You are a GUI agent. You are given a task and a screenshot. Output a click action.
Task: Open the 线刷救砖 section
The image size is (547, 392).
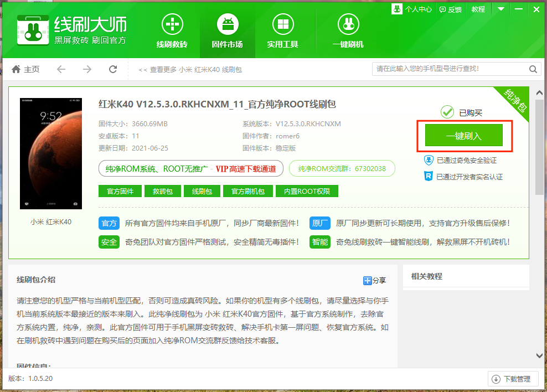tap(172, 31)
